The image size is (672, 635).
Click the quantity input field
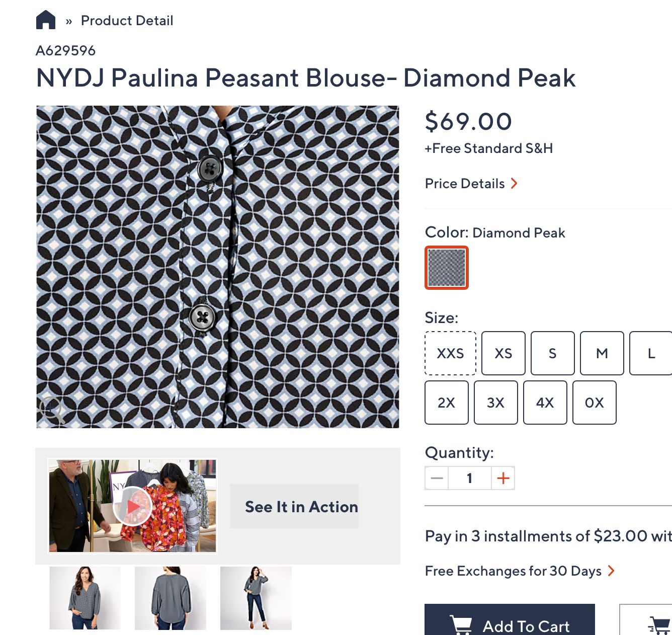(469, 478)
